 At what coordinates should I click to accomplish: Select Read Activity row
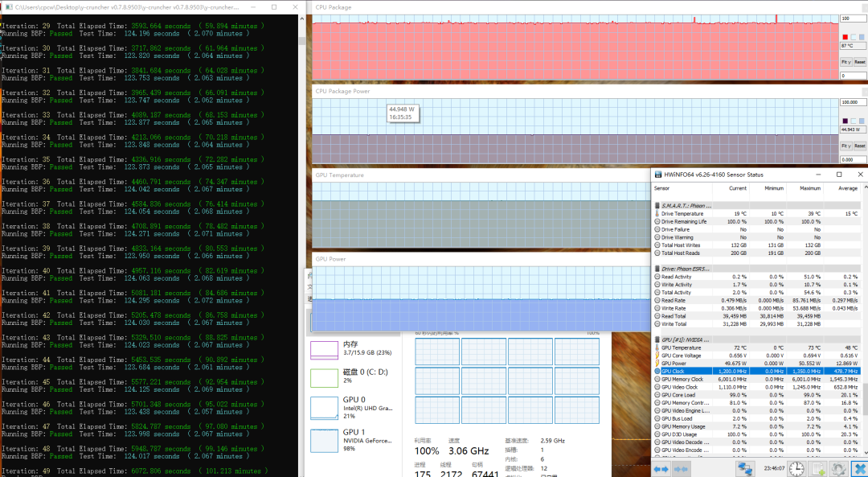(x=756, y=277)
